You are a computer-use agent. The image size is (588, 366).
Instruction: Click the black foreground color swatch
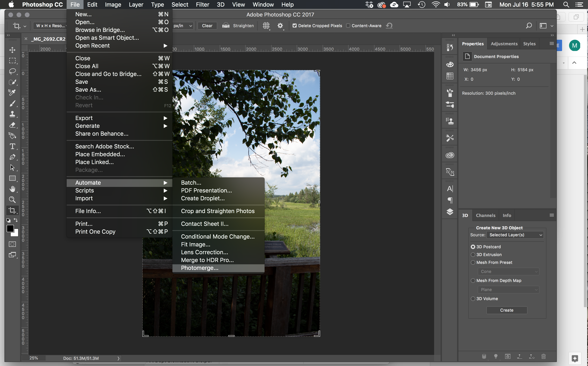[x=10, y=228]
